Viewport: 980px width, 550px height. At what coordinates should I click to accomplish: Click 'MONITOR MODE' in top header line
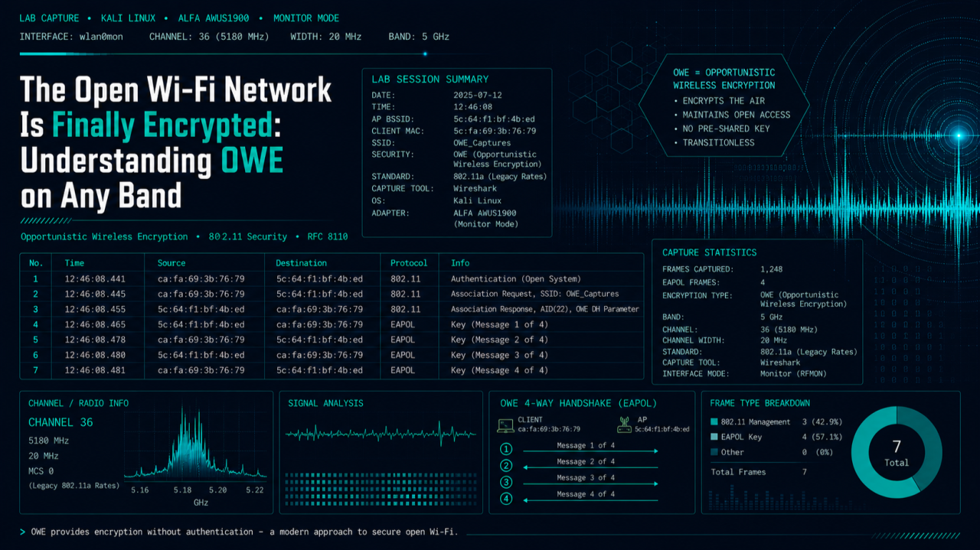(x=305, y=18)
